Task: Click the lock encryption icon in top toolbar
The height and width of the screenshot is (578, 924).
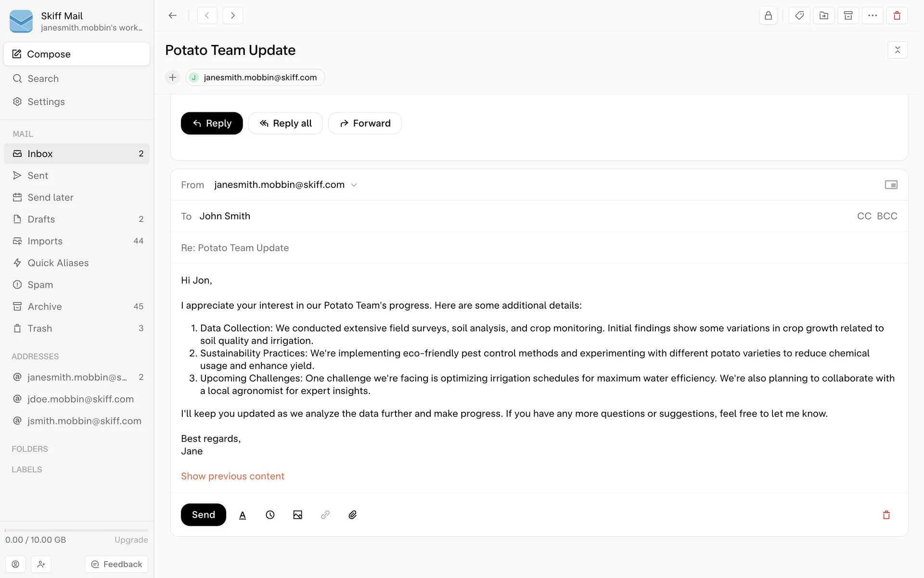Action: point(768,15)
